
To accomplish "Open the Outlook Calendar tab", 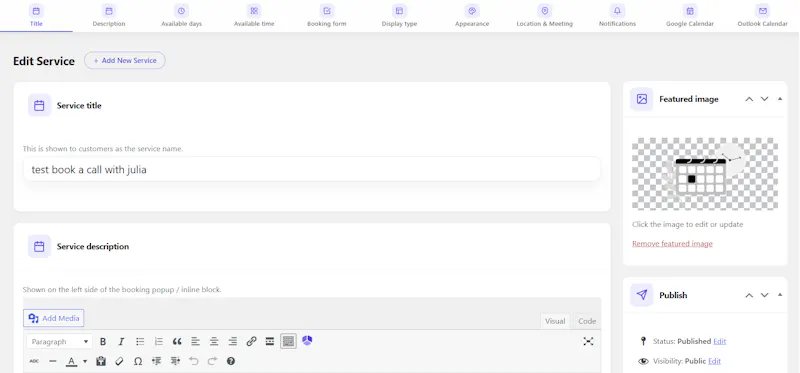I will click(763, 16).
